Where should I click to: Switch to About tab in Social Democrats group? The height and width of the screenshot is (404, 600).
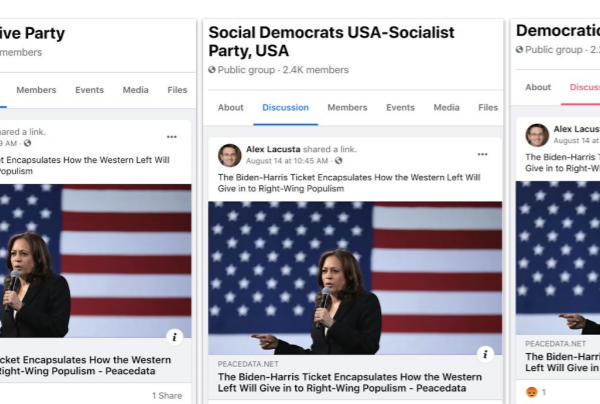(x=230, y=108)
